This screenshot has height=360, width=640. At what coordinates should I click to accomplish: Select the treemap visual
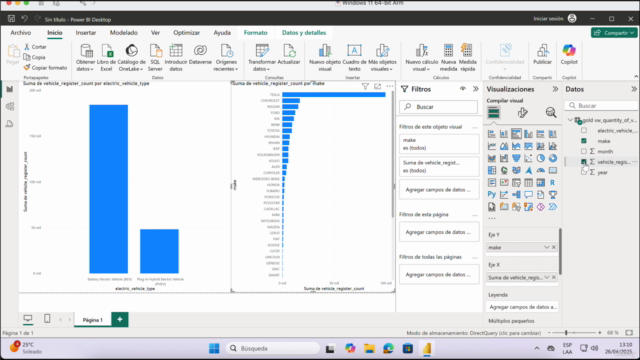click(x=492, y=171)
